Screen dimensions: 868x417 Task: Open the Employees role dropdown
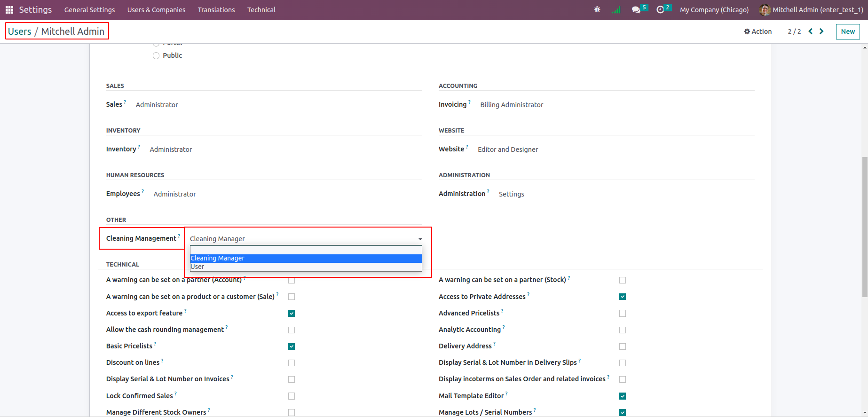pyautogui.click(x=174, y=194)
